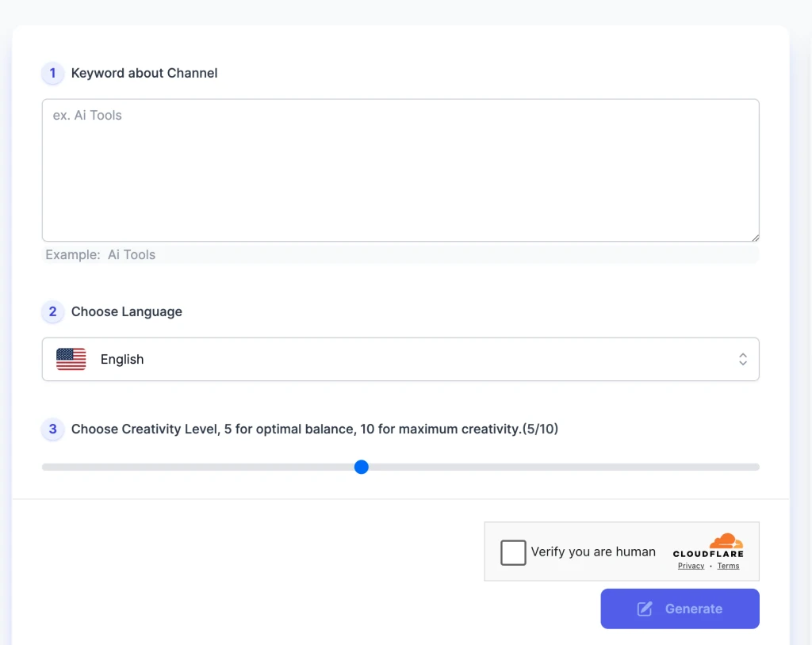Check the Verify you are human box
This screenshot has width=812, height=645.
[x=513, y=552]
